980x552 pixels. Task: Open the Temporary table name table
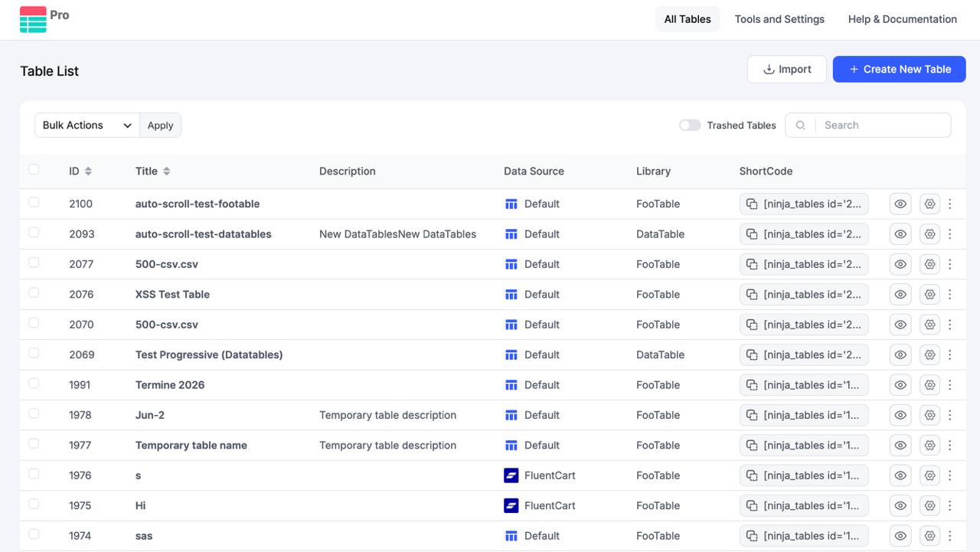tap(191, 445)
